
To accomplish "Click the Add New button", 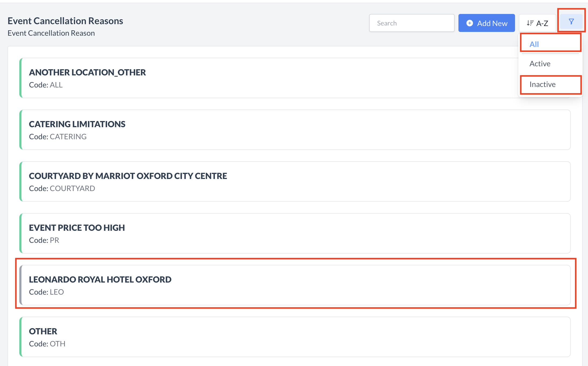I will click(x=487, y=23).
